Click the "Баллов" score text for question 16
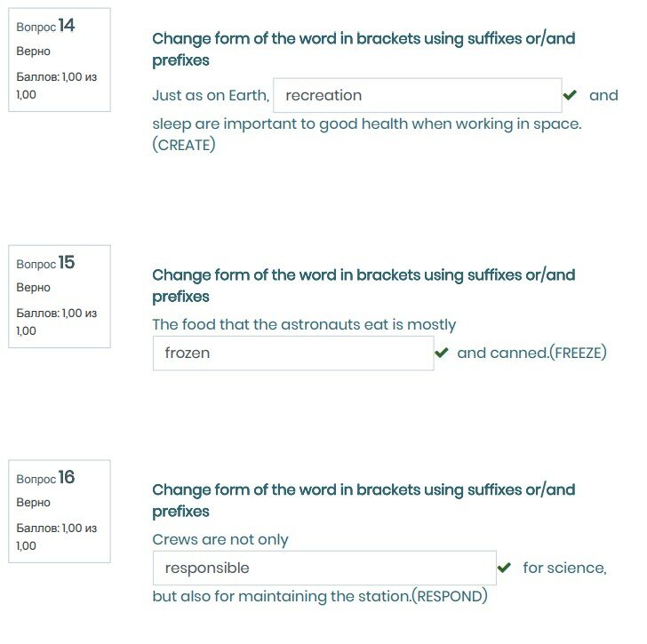This screenshot has height=644, width=647. (57, 537)
